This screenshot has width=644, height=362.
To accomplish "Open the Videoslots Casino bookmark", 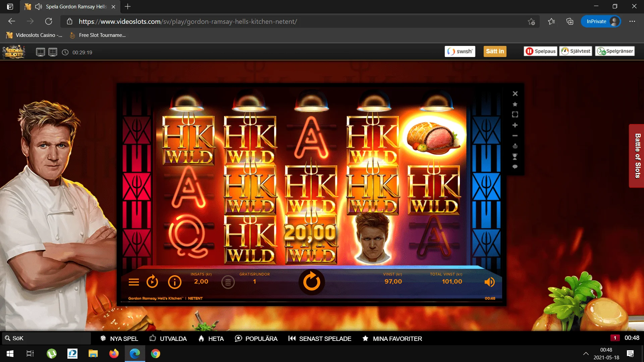I will coord(34,35).
